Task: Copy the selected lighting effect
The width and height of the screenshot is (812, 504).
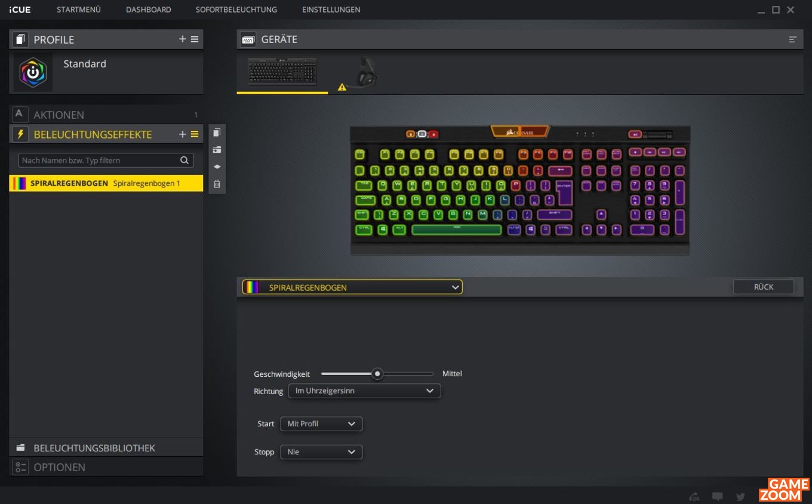Action: click(x=217, y=133)
